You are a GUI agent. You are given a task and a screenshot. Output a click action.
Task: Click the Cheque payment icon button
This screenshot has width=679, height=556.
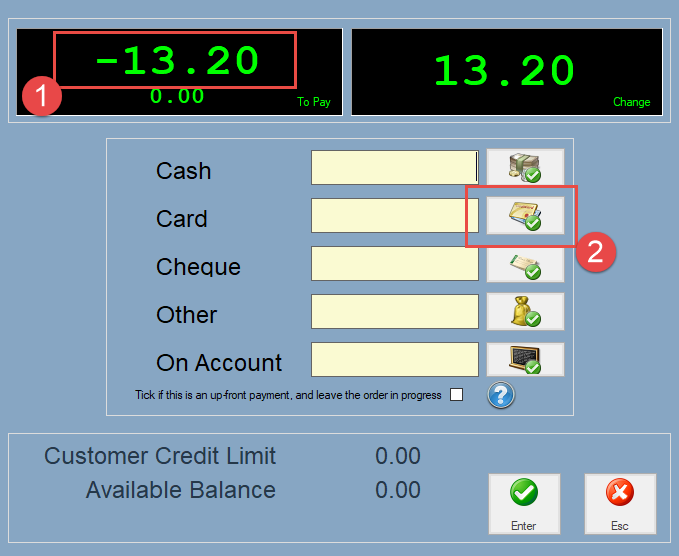point(525,264)
